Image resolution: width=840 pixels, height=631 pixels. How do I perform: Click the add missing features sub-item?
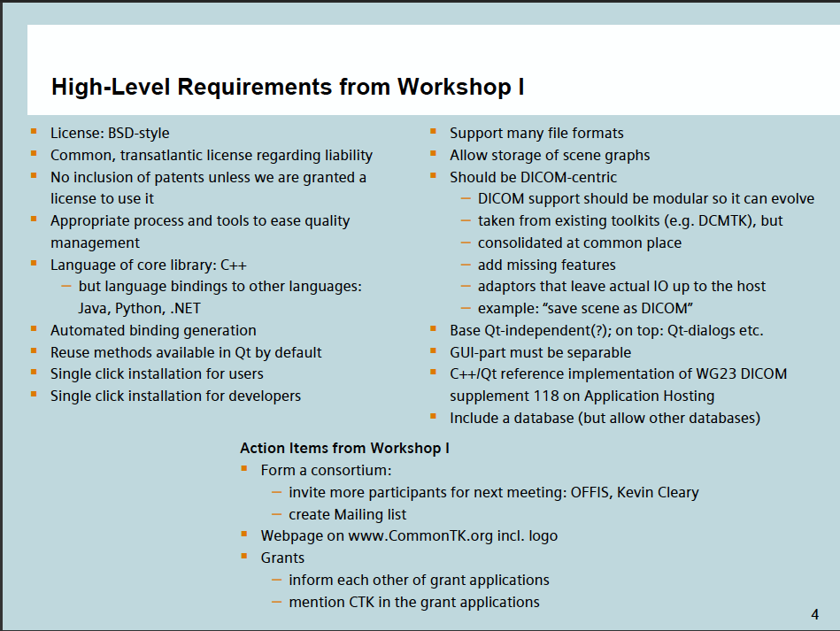(x=546, y=265)
